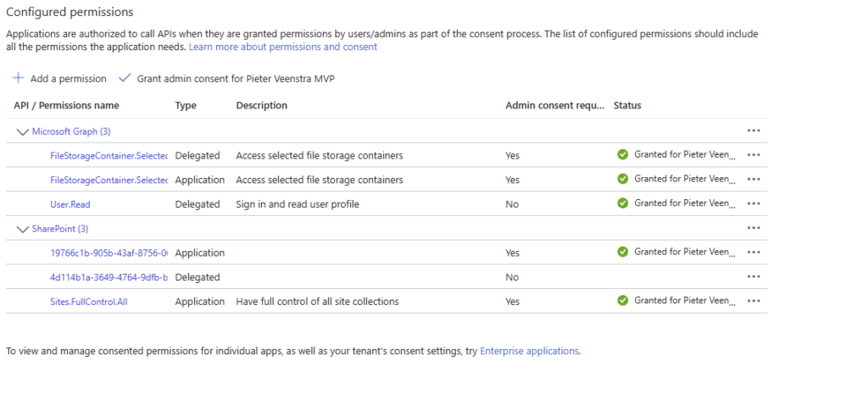Click the checkmark icon for Grant admin consent
868x400 pixels.
(x=125, y=78)
